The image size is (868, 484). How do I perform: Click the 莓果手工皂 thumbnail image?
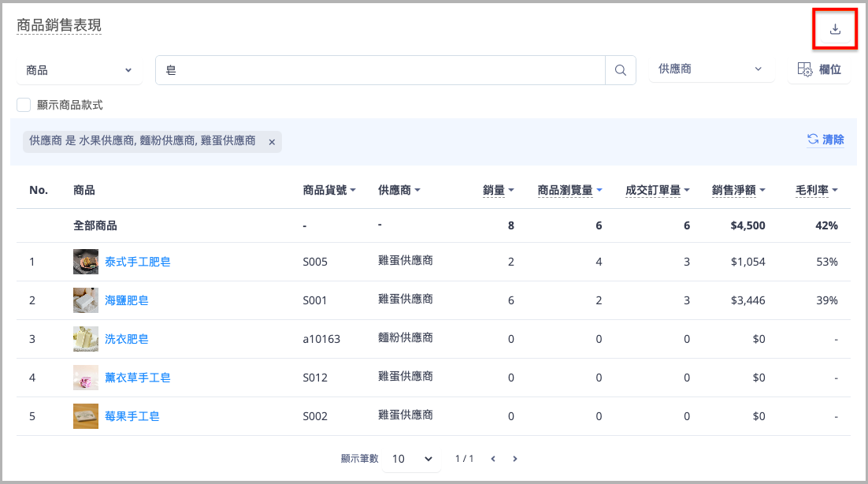(x=86, y=416)
